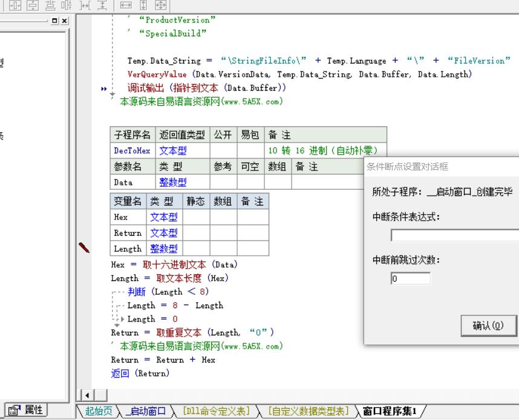This screenshot has width=519, height=420.
Task: Click the 子程序名 column header
Action: point(132,135)
